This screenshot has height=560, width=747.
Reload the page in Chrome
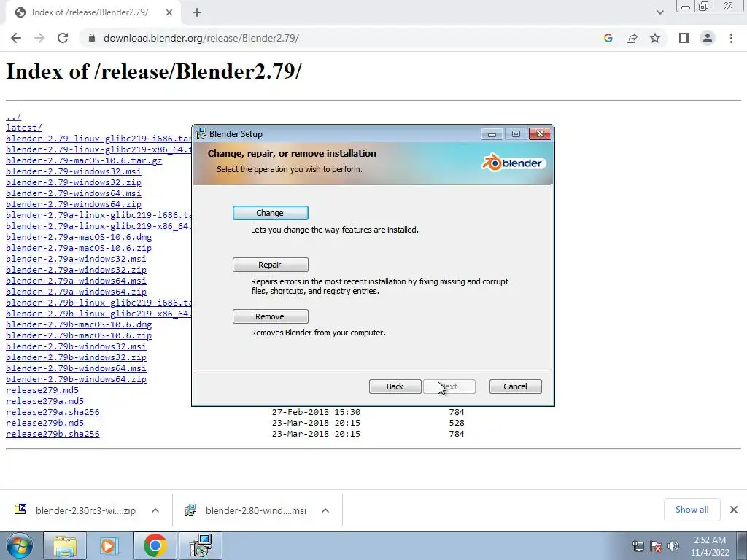(63, 38)
